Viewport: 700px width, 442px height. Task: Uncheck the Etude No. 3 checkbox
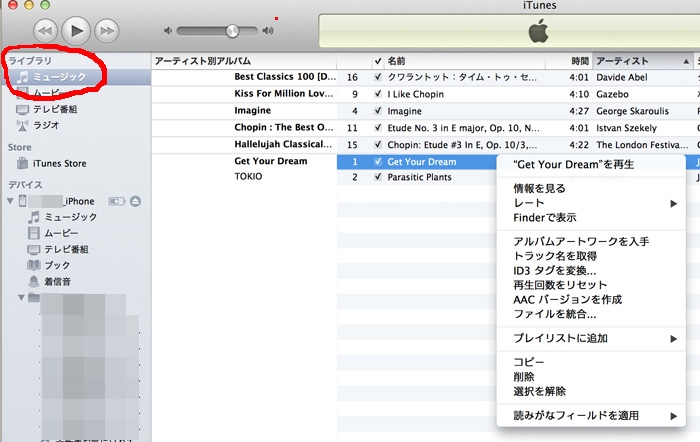(x=378, y=128)
